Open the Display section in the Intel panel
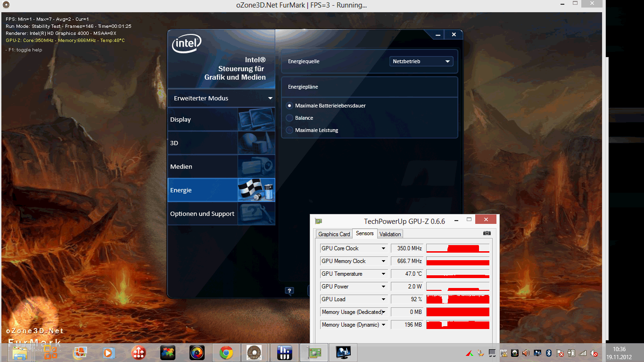Screen dimensions: 644x362 221,119
